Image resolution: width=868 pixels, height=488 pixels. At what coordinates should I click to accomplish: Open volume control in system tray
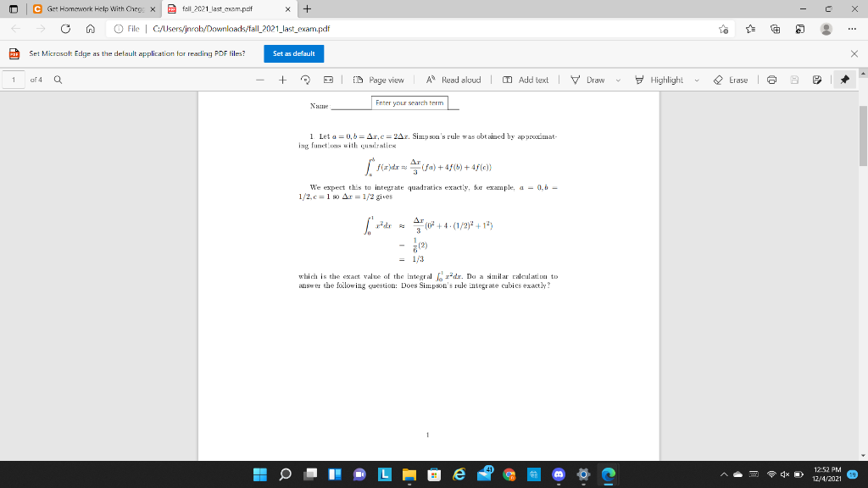784,474
